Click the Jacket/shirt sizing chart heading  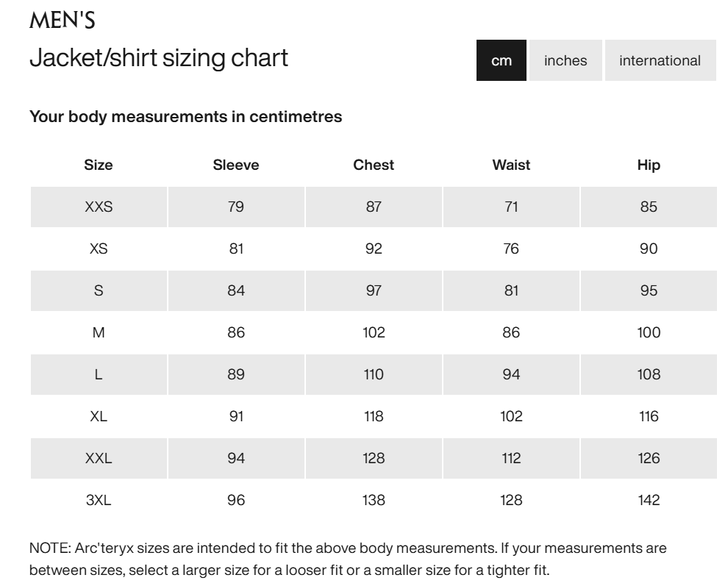click(159, 57)
